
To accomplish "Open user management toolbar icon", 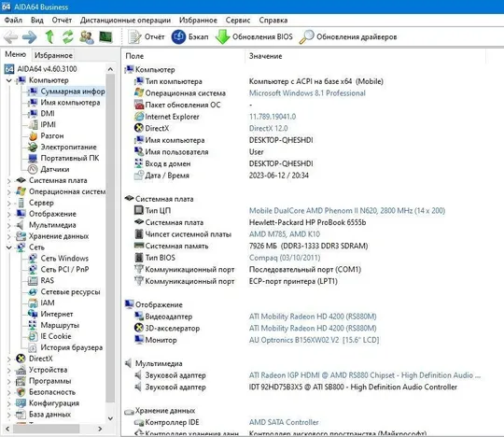I will tap(87, 37).
